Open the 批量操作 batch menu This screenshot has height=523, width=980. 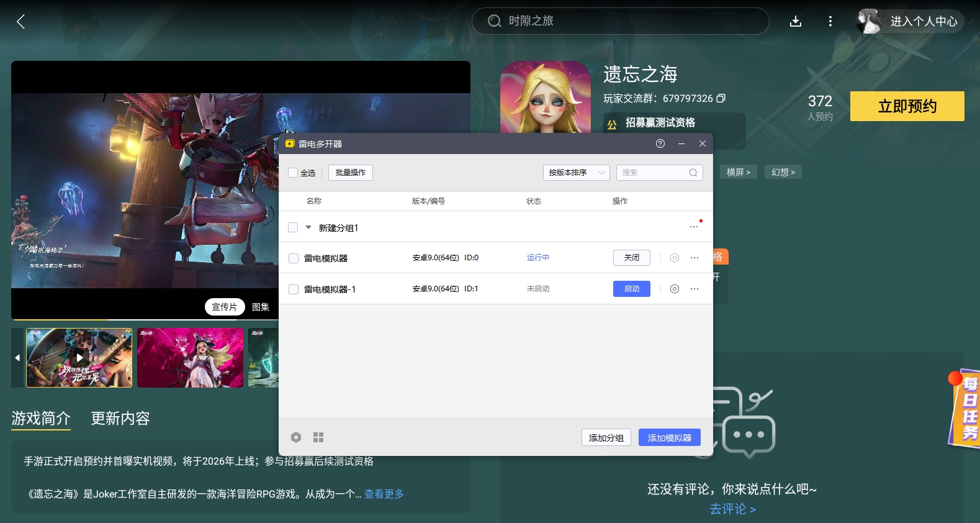[x=350, y=173]
